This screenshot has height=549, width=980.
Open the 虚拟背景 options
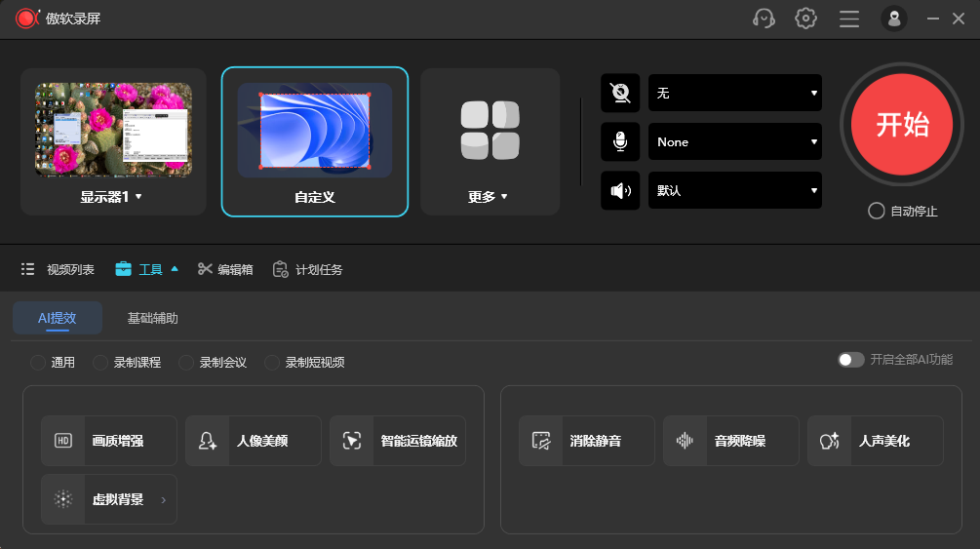pos(109,499)
